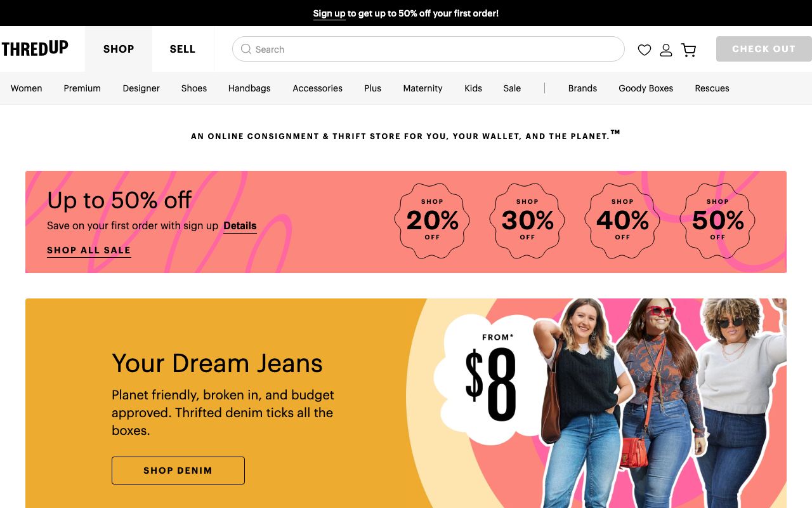Open the account profile icon
This screenshot has height=508, width=812.
pyautogui.click(x=666, y=50)
